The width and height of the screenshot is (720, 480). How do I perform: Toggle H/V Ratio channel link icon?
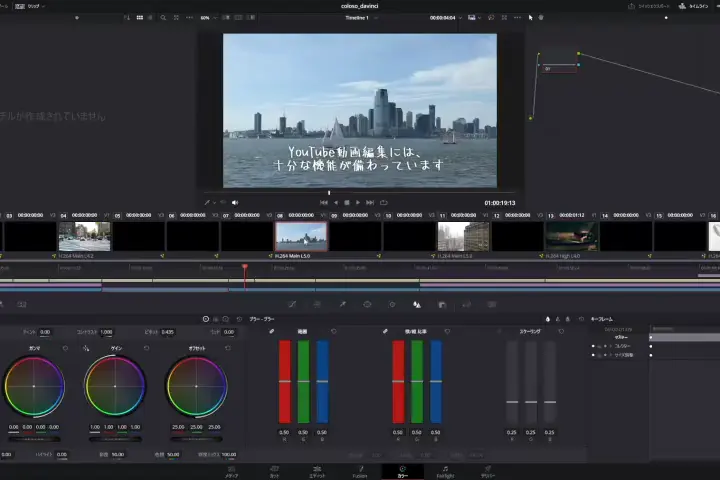(x=385, y=331)
